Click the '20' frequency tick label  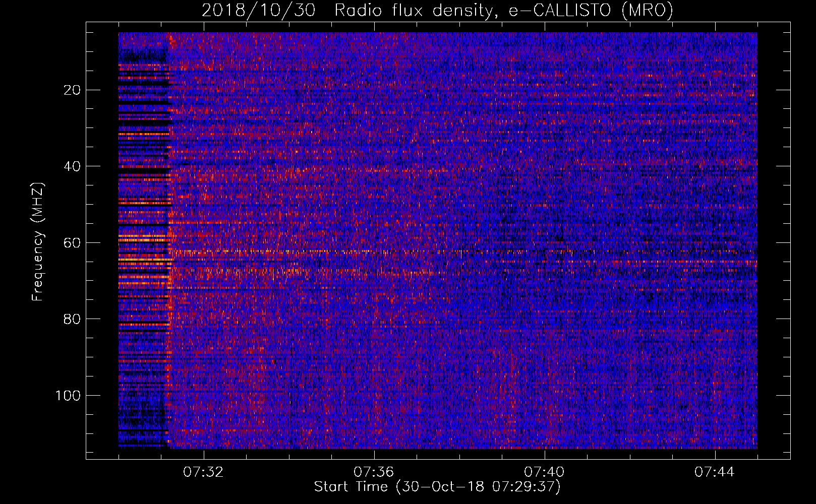[x=72, y=90]
